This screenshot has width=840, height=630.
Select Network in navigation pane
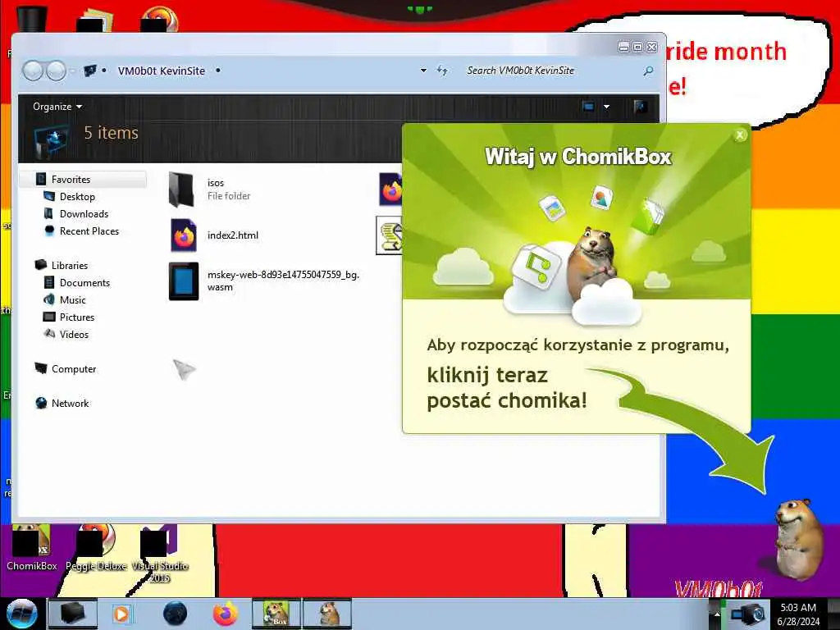pyautogui.click(x=71, y=404)
